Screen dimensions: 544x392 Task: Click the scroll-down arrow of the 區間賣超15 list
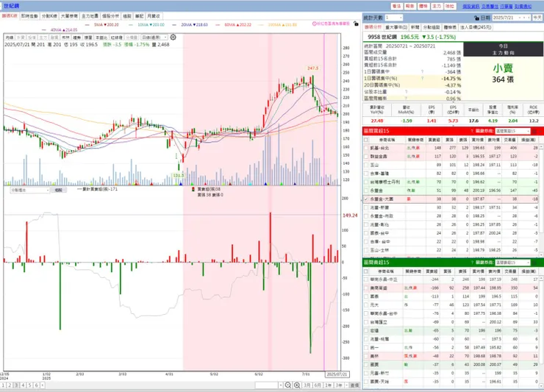click(541, 385)
